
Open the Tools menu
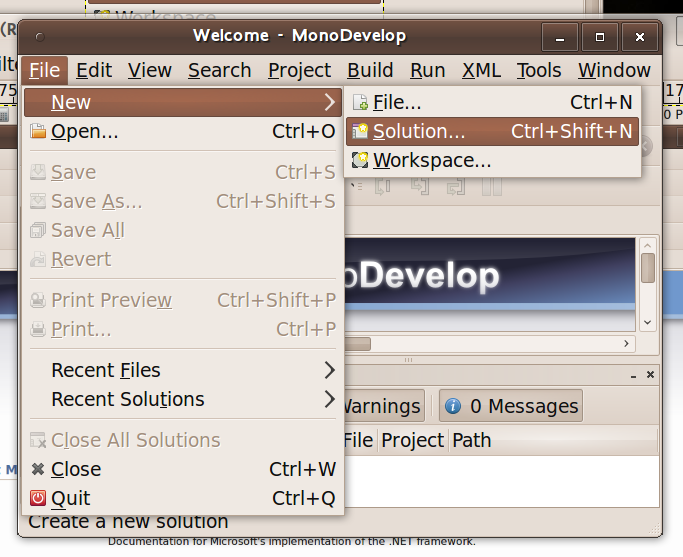click(539, 70)
